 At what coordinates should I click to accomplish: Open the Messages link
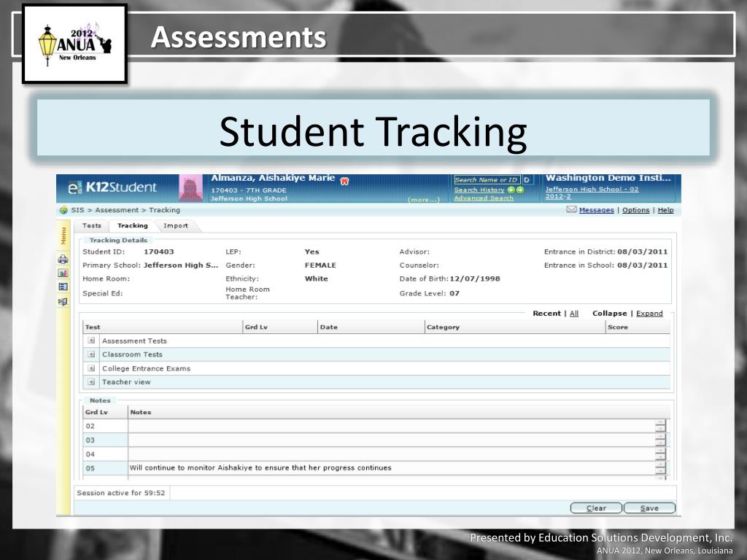point(597,210)
